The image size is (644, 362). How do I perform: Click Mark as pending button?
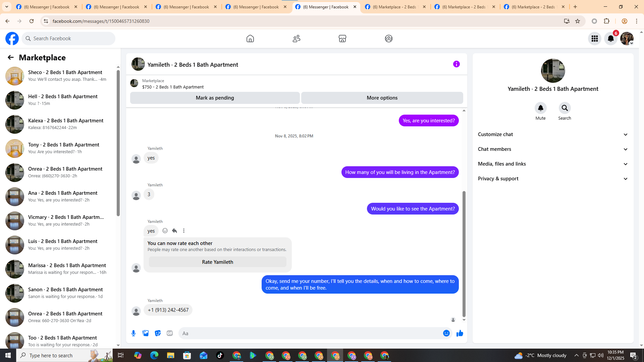(215, 98)
